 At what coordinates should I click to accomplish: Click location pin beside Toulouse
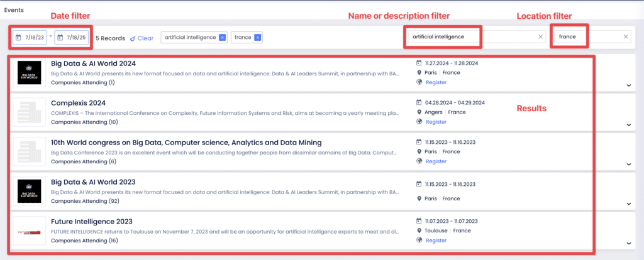coord(419,230)
